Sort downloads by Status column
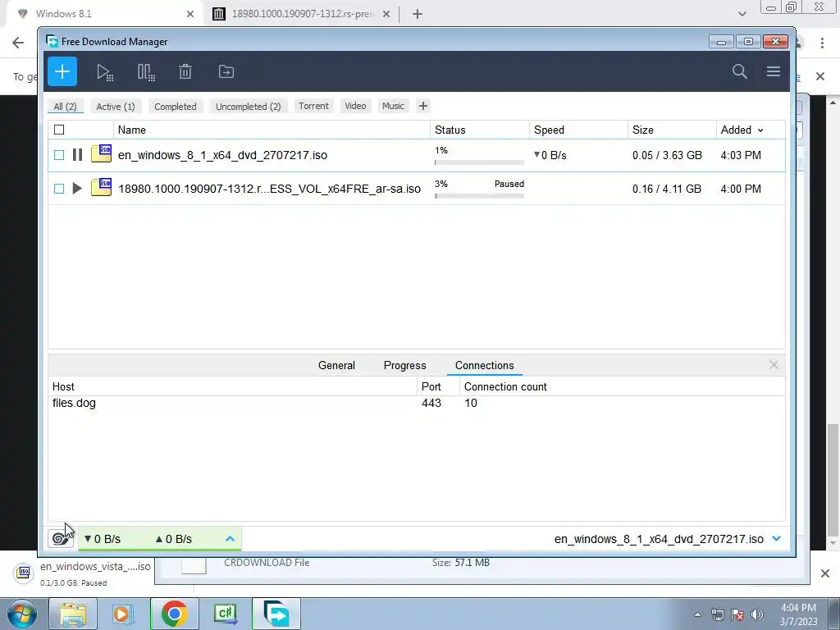This screenshot has width=840, height=630. coord(479,130)
